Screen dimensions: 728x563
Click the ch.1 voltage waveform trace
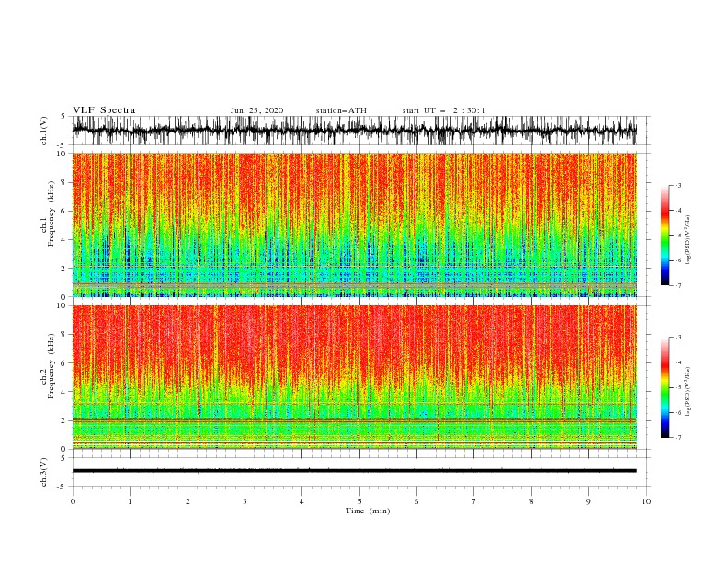pyautogui.click(x=354, y=131)
